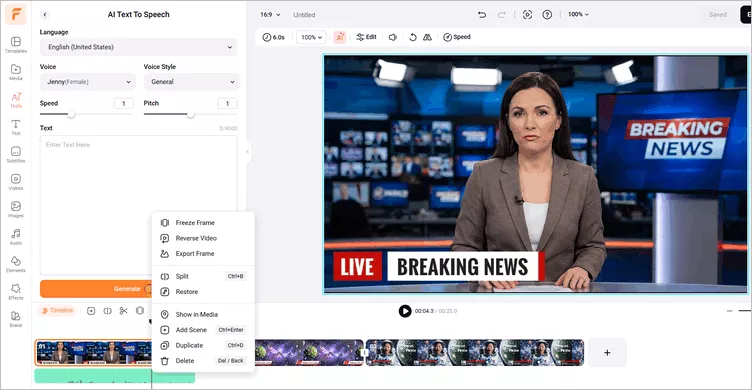Open the Text sidebar panel
The image size is (752, 390).
pos(16,127)
